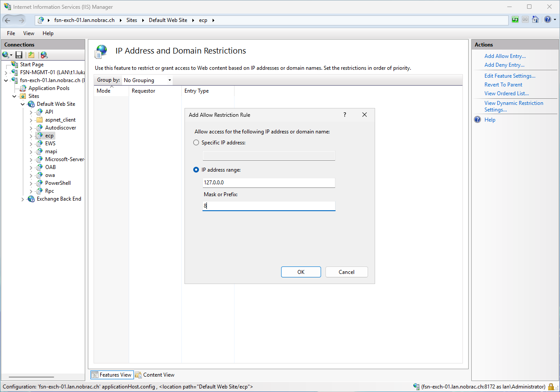Image resolution: width=560 pixels, height=392 pixels.
Task: Open View Dynamic Restriction Settings
Action: tap(514, 106)
